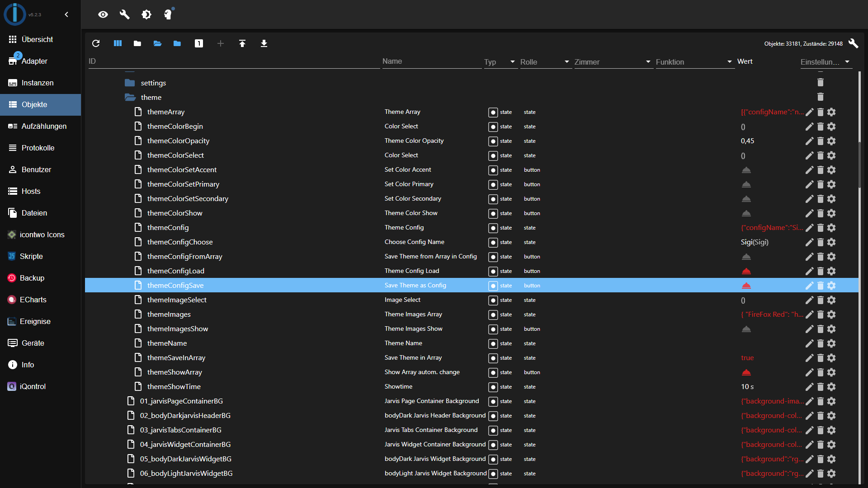This screenshot has height=488, width=868.
Task: Edit themeArray with pencil icon
Action: point(809,112)
